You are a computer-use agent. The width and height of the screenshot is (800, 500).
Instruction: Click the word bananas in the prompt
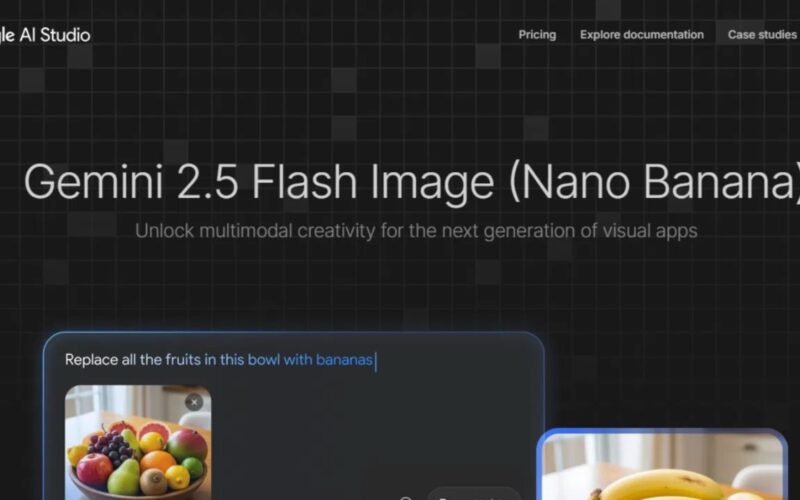coord(344,360)
